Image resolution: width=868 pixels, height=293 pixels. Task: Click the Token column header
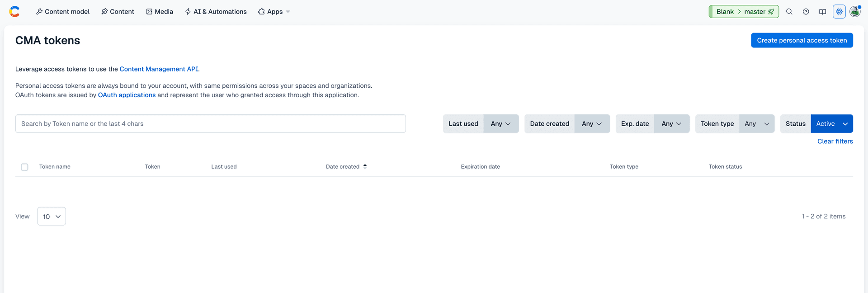(152, 166)
